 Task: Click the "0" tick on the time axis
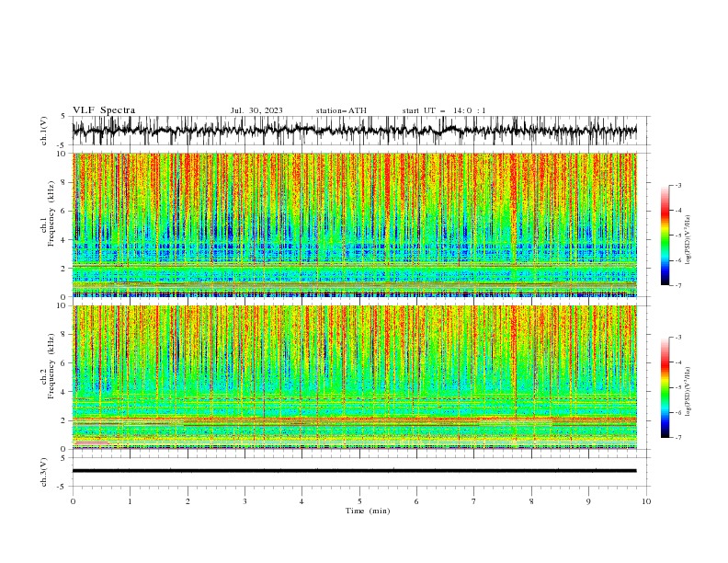pos(73,501)
